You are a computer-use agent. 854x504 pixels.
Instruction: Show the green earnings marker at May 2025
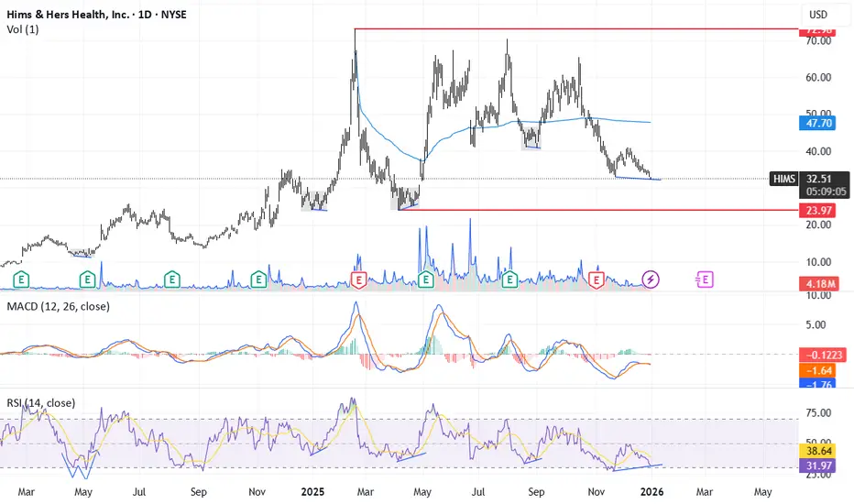point(426,280)
